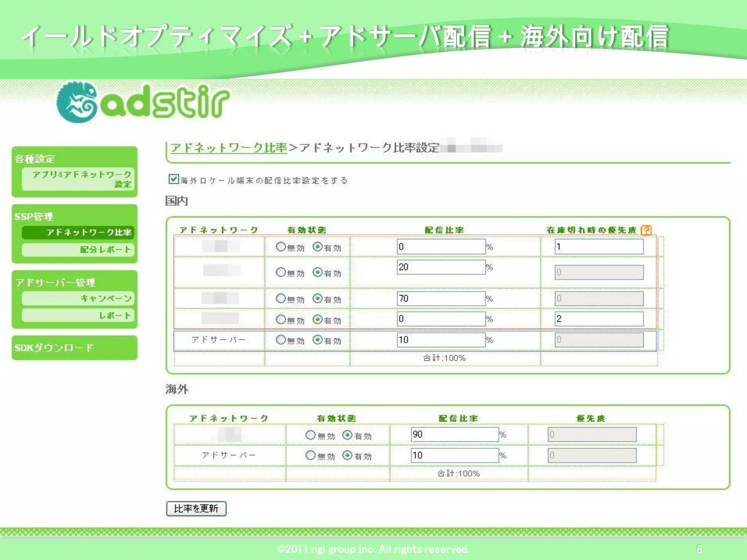
Task: Select 無効 radio in first domestic row
Action: (x=280, y=247)
